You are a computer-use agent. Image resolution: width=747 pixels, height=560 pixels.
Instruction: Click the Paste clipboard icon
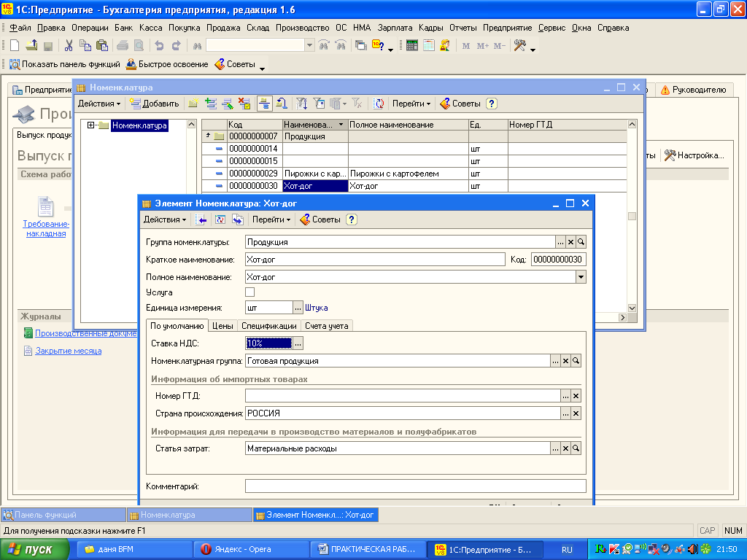coord(102,46)
